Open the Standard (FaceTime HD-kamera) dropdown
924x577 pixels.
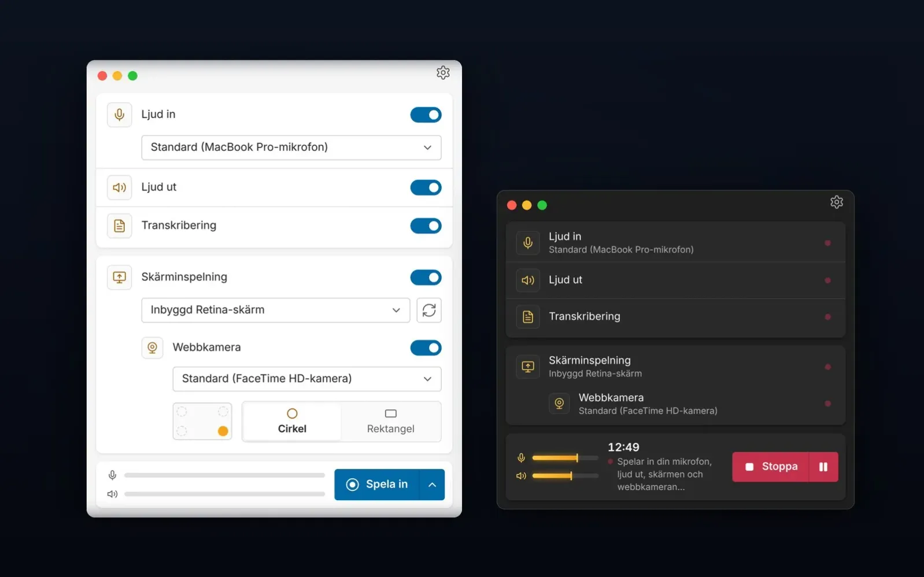[x=306, y=379]
